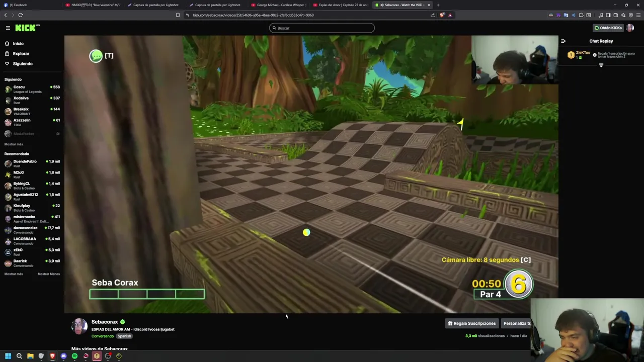The height and width of the screenshot is (362, 644).
Task: Open Kloufplay's Rust channel
Action: pyautogui.click(x=31, y=208)
